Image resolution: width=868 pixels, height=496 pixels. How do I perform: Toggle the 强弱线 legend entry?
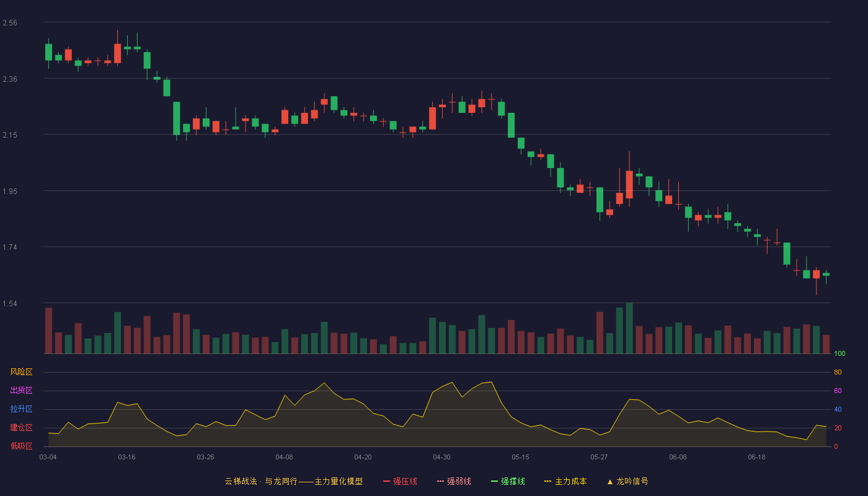454,481
